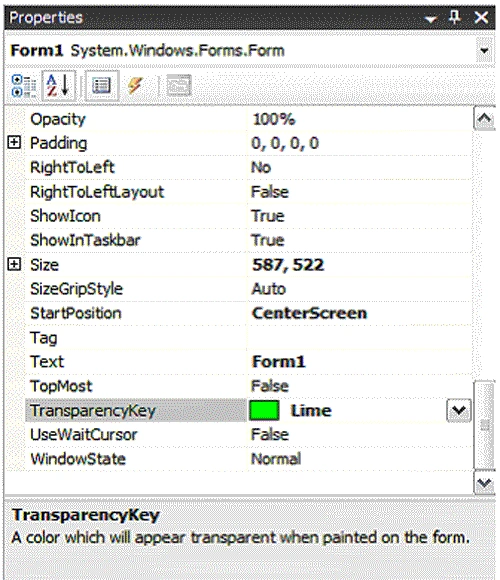Image resolution: width=500 pixels, height=580 pixels.
Task: Click the Normal WindowState value
Action: pos(276,459)
